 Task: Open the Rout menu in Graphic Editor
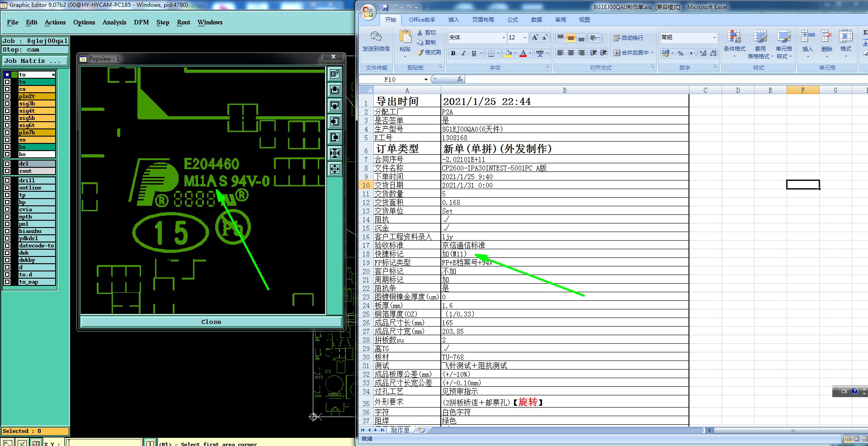coord(184,22)
